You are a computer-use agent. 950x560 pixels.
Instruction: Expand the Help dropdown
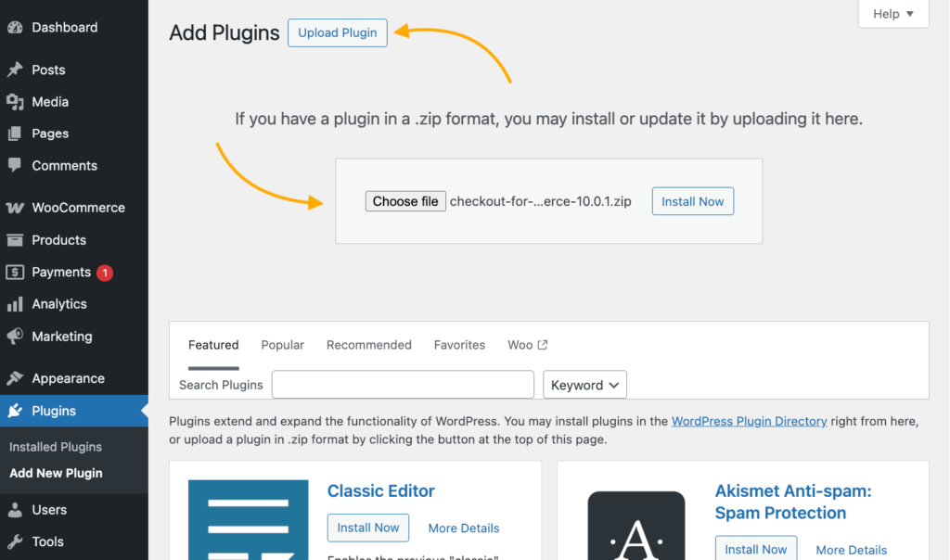[x=893, y=14]
